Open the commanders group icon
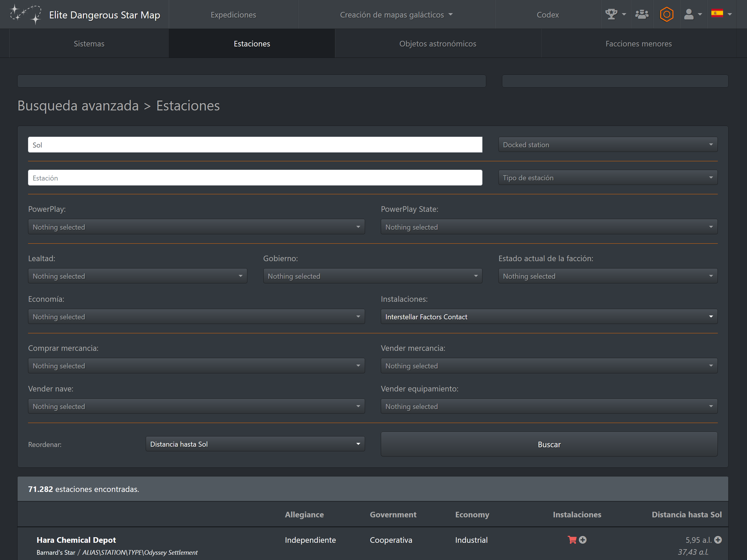747x560 pixels. (642, 15)
